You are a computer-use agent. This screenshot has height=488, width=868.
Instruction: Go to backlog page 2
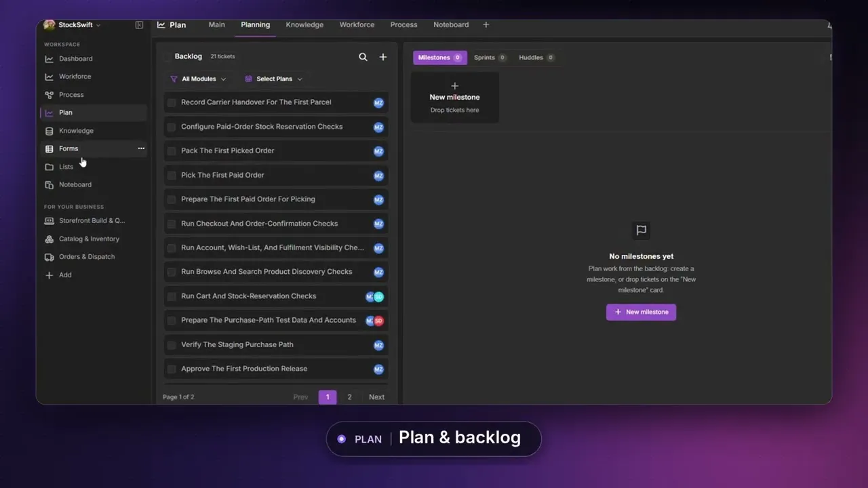point(349,397)
